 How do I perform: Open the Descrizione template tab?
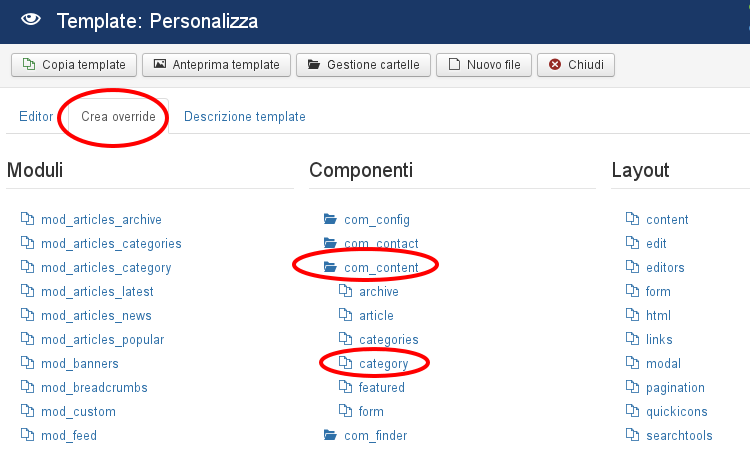coord(244,116)
